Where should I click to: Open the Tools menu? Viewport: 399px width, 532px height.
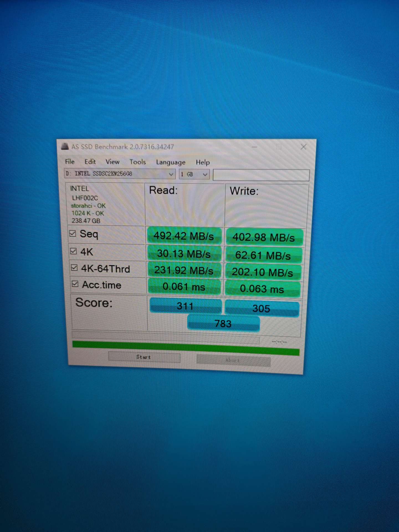(x=138, y=162)
